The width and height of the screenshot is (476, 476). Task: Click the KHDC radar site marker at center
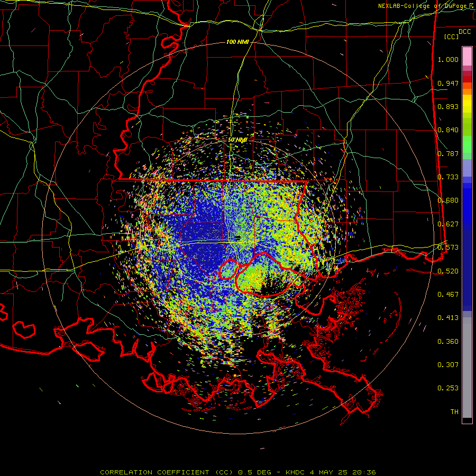(x=238, y=237)
